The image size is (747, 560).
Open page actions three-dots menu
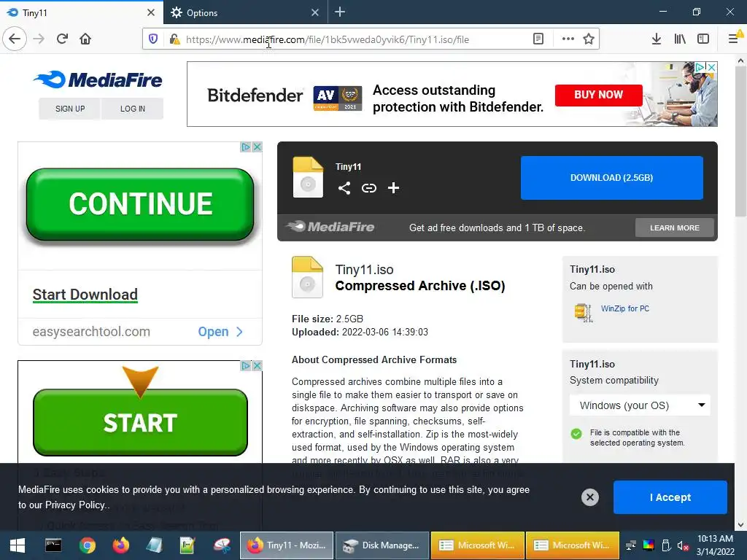click(568, 39)
